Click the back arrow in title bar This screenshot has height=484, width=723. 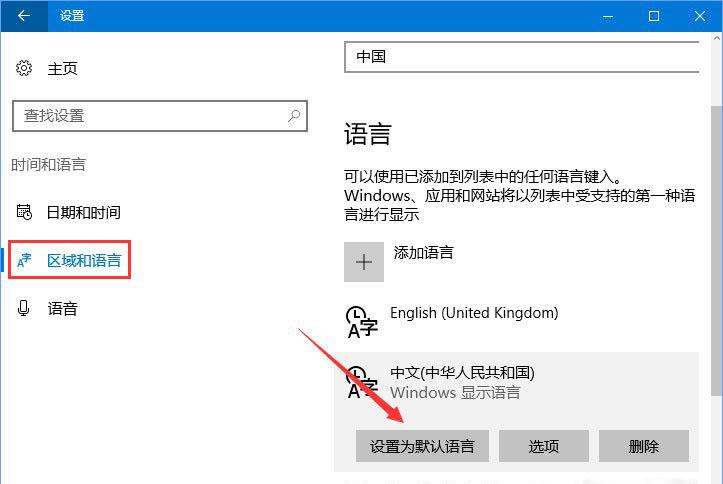click(x=24, y=16)
